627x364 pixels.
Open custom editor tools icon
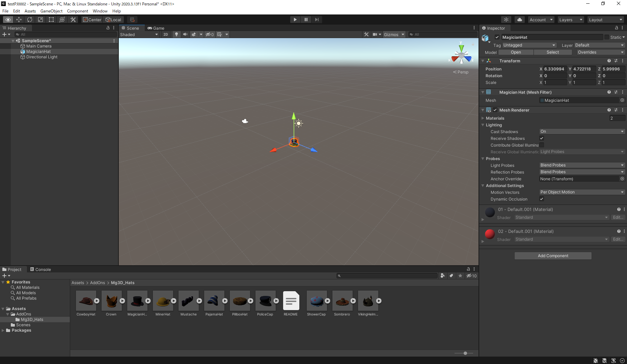pos(73,20)
